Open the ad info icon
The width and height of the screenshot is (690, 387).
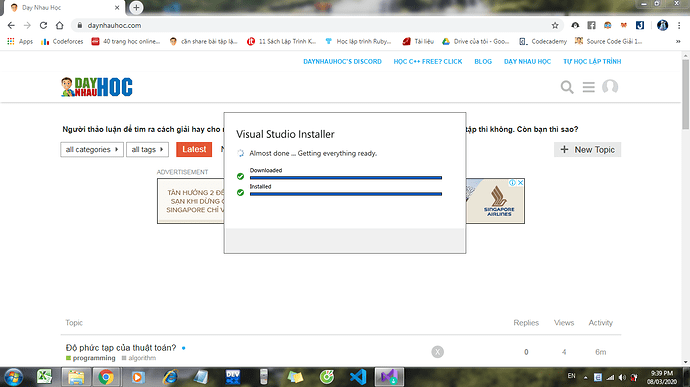coord(512,183)
